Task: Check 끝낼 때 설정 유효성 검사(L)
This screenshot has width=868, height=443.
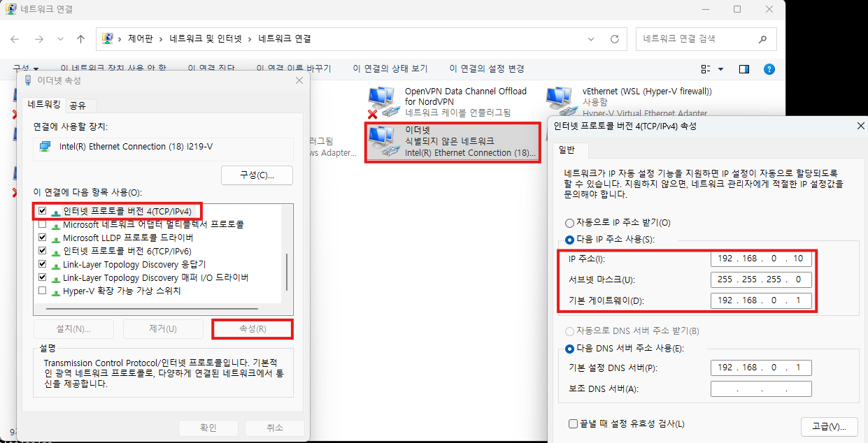Action: [574, 424]
